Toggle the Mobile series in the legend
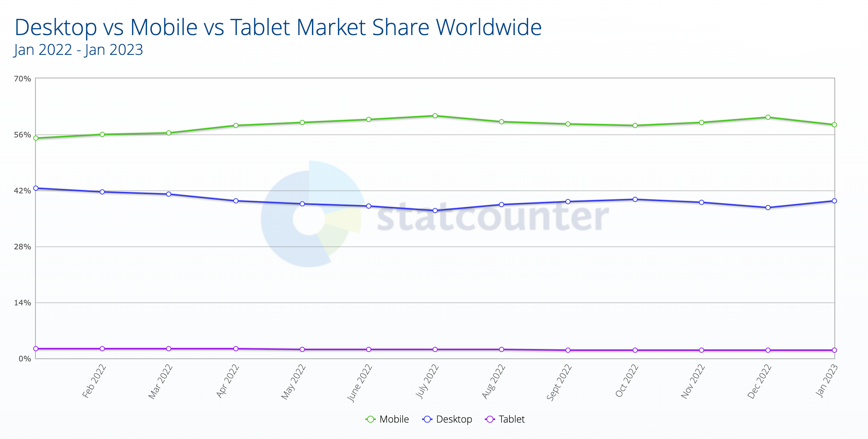This screenshot has height=439, width=868. (394, 419)
